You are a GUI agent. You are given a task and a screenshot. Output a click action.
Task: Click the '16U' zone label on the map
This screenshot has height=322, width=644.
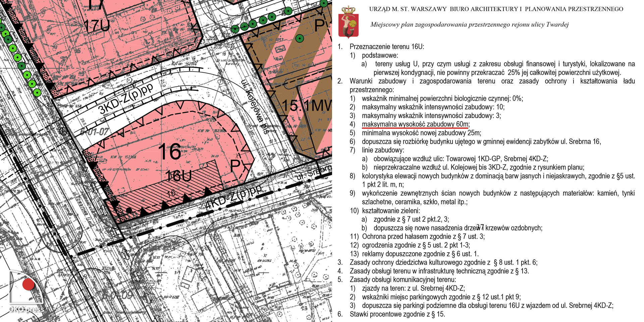179,176
